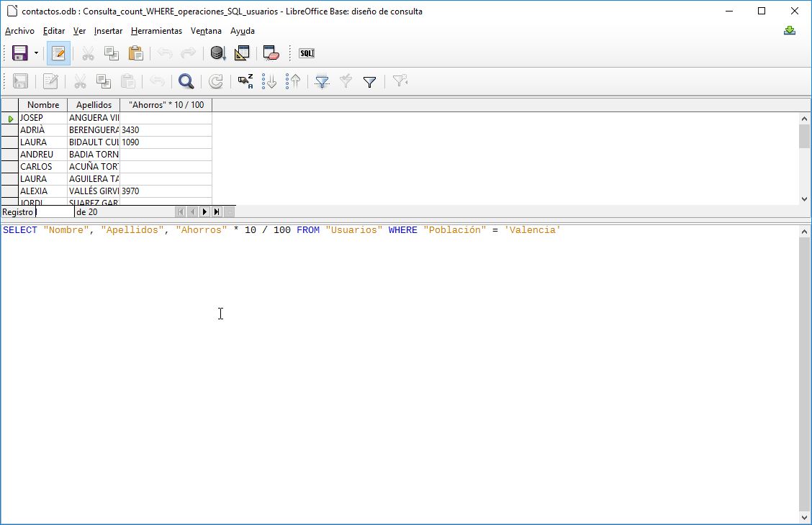The image size is (812, 525).
Task: Click Edit Data icon in data toolbar
Action: [50, 81]
